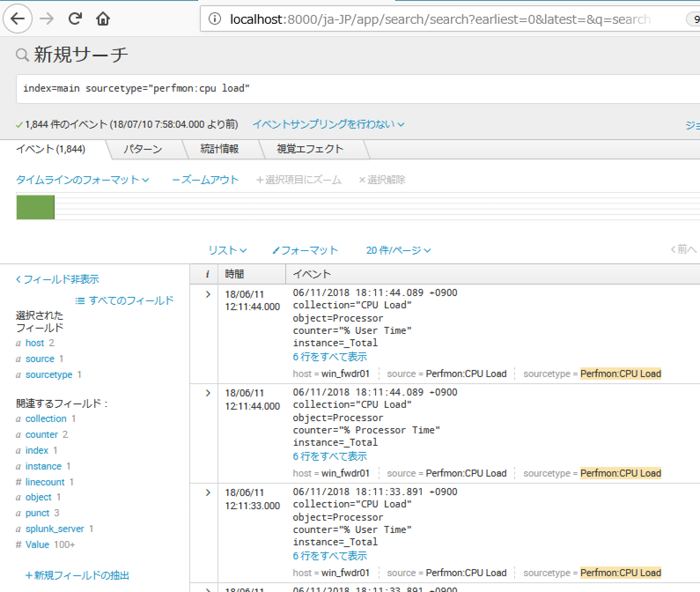Open the タイムラインのフォーマット dropdown
This screenshot has height=592, width=700.
pos(82,180)
